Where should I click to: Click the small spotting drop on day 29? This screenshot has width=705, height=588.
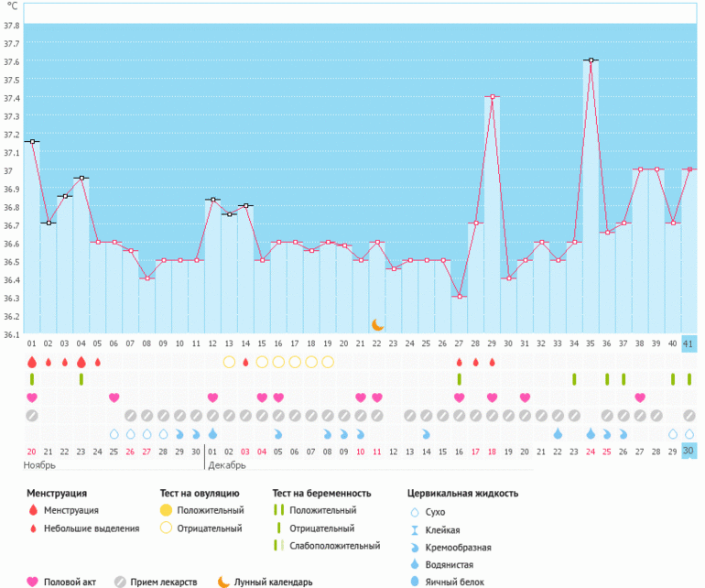point(493,362)
